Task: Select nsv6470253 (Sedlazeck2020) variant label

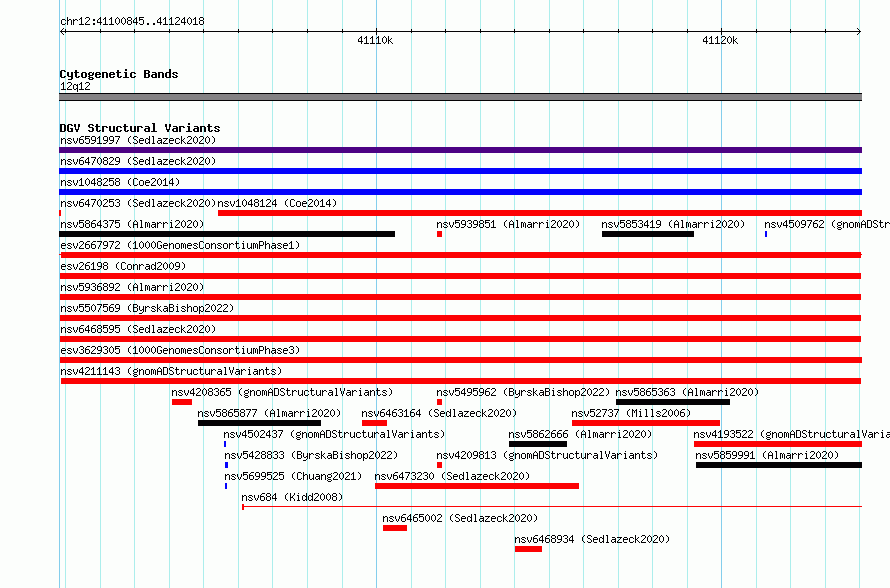Action: 138,203
